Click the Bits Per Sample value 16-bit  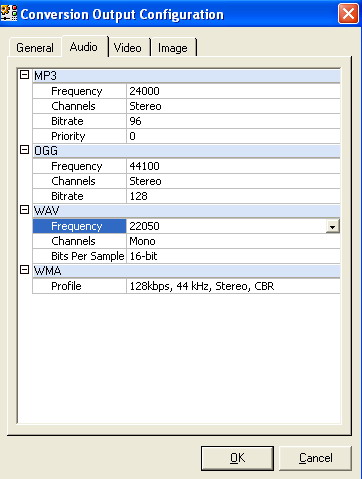tap(233, 256)
